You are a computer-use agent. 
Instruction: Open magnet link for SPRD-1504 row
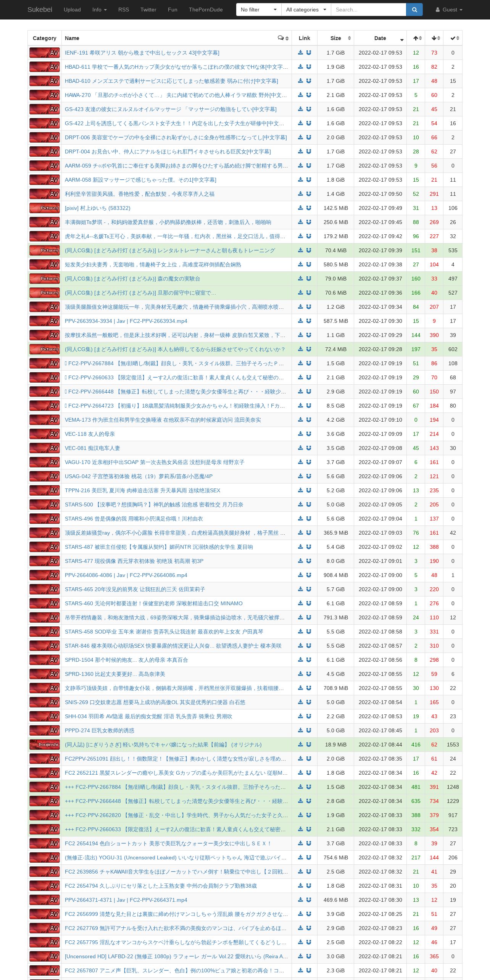(x=309, y=660)
